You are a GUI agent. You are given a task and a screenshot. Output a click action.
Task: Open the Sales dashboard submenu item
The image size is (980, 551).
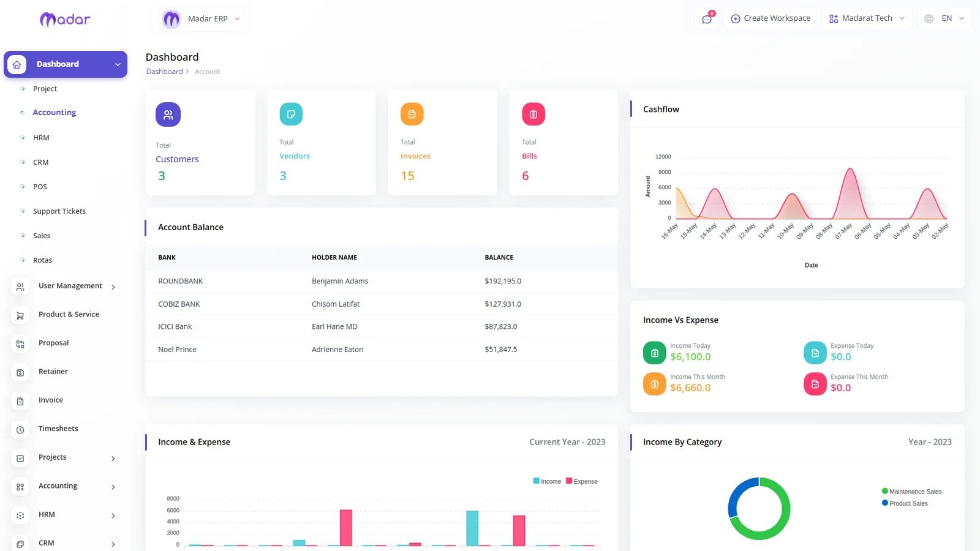coord(42,236)
